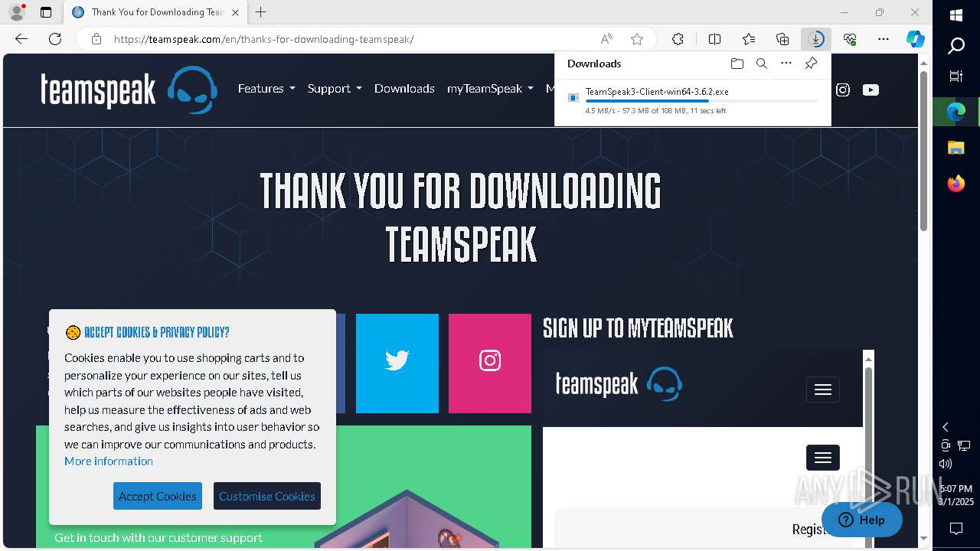Open File Explorer in taskbar

tap(956, 148)
